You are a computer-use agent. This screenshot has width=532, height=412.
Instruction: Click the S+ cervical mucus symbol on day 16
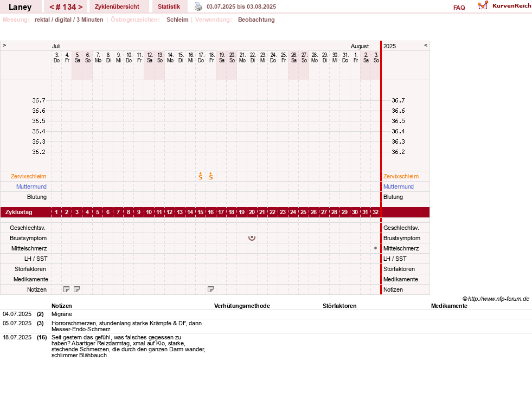(x=211, y=176)
